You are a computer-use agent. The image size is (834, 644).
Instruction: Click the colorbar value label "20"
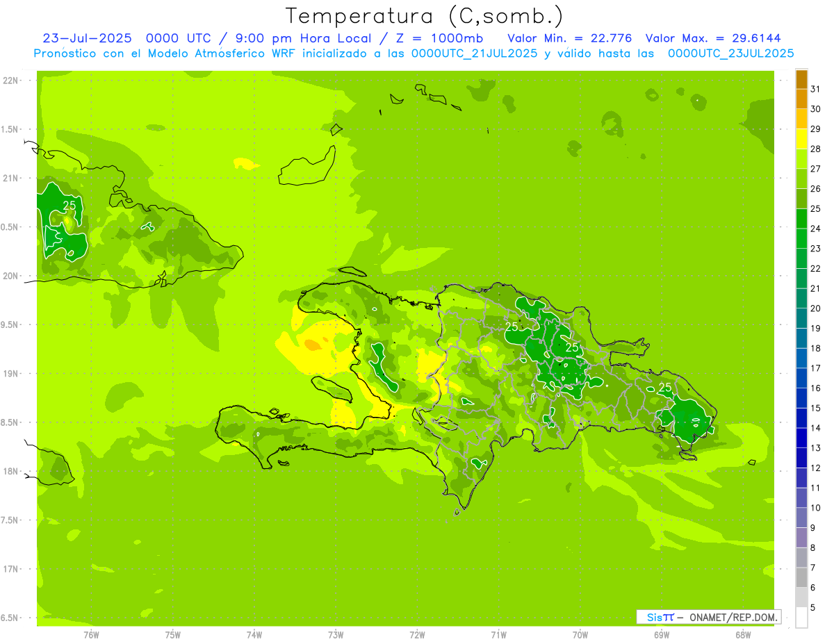pyautogui.click(x=816, y=308)
